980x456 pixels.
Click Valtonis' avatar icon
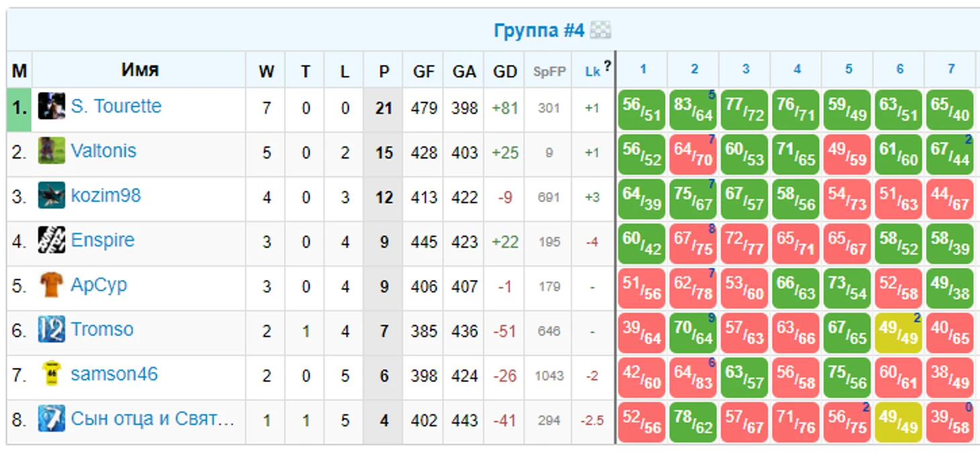[52, 151]
